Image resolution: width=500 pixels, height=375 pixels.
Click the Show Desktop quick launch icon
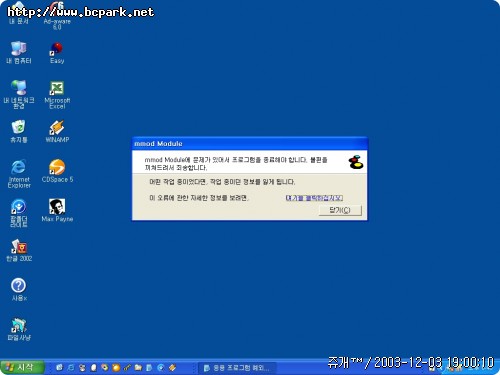(x=59, y=367)
